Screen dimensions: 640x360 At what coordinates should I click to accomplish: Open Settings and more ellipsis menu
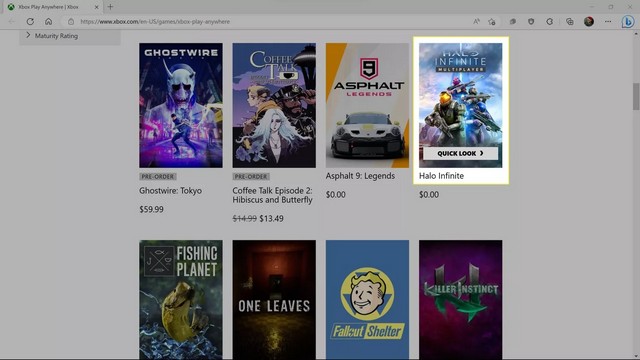tap(608, 22)
